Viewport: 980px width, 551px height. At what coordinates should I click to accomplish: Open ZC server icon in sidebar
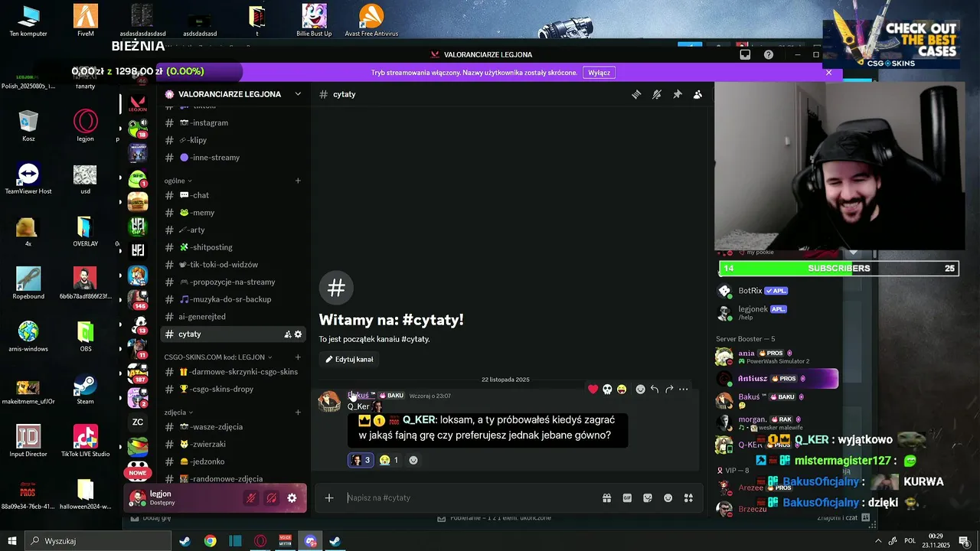(138, 422)
